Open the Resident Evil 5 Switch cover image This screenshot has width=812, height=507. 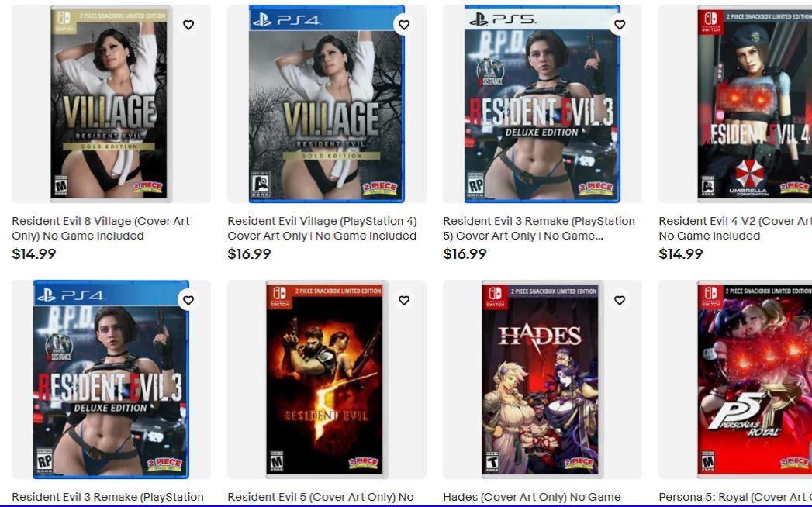327,379
